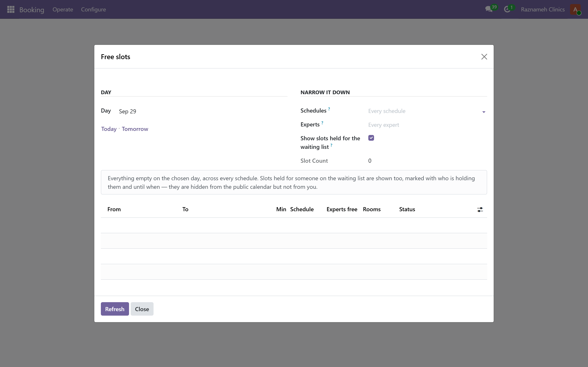The image size is (588, 367).
Task: Click the user avatar icon
Action: pyautogui.click(x=575, y=9)
